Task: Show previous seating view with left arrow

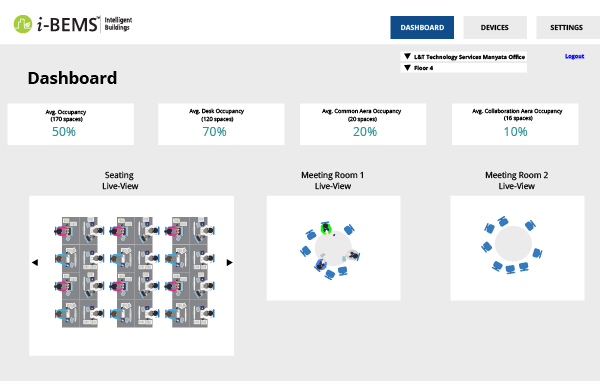Action: tap(35, 262)
